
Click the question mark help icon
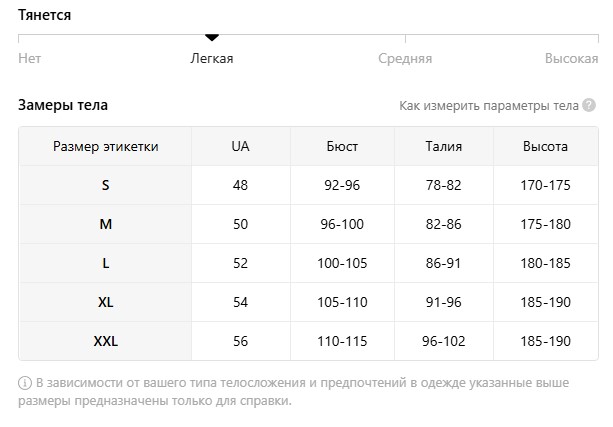[x=589, y=105]
